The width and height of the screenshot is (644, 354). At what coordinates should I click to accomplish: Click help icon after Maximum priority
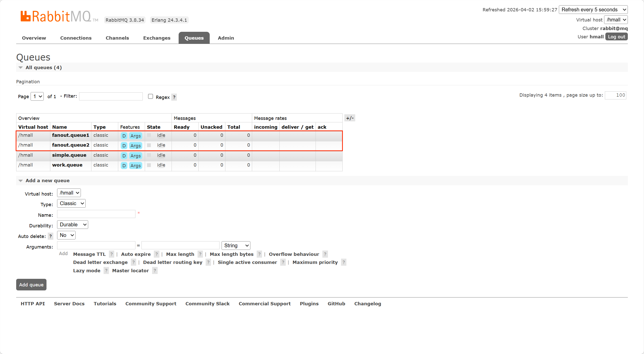344,262
